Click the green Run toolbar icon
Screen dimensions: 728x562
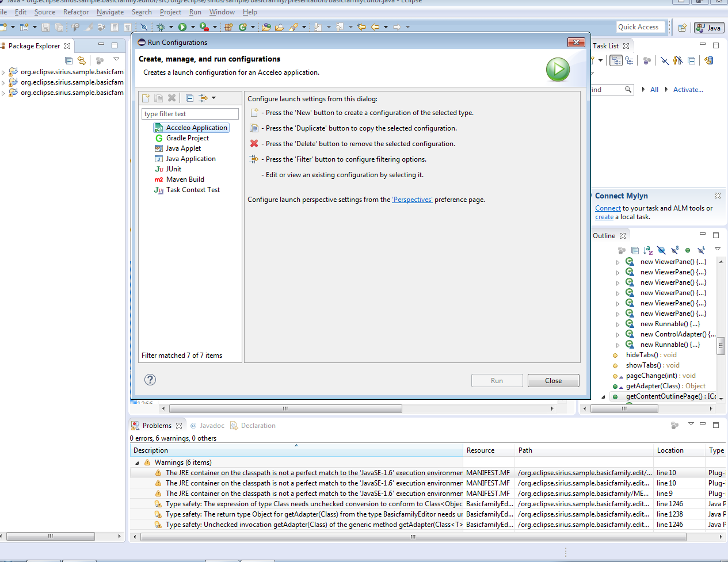pyautogui.click(x=182, y=27)
